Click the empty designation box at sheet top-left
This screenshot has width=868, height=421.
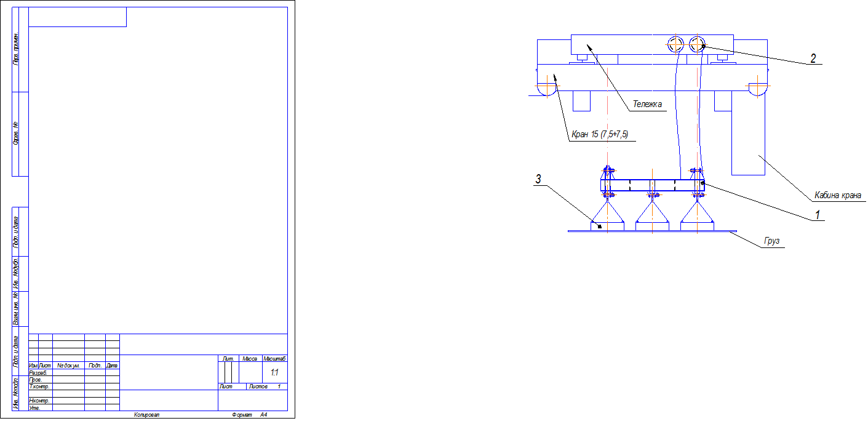[x=78, y=17]
